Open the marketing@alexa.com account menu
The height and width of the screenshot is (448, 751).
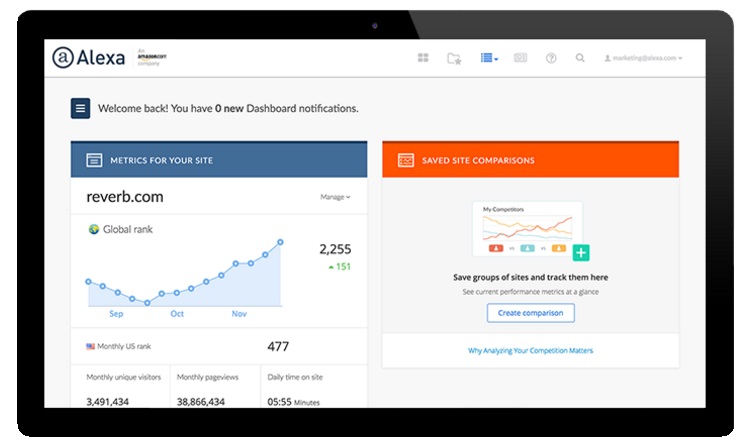[x=643, y=58]
